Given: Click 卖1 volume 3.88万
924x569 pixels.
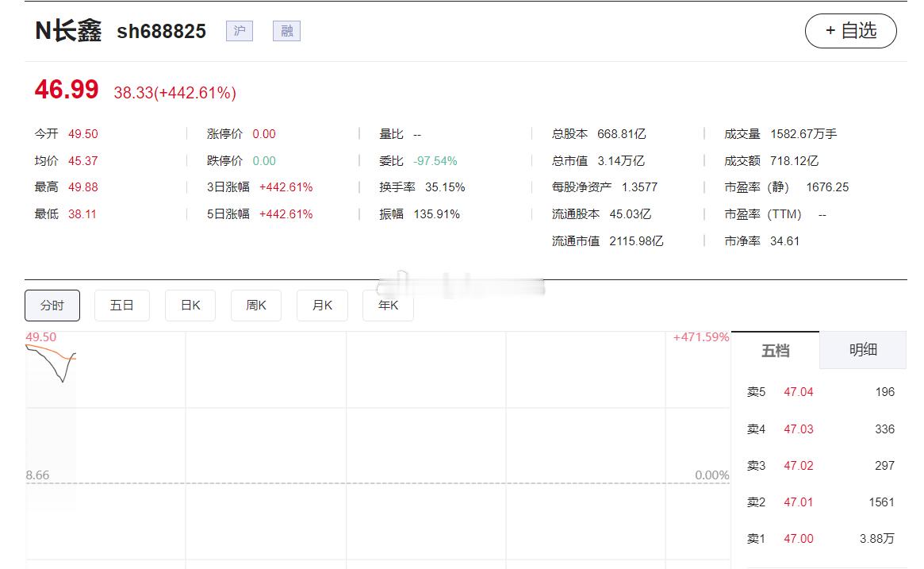Looking at the screenshot, I should click(877, 538).
